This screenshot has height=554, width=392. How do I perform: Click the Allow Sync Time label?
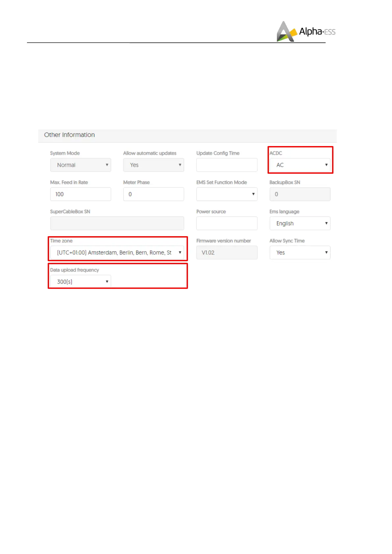[287, 241]
